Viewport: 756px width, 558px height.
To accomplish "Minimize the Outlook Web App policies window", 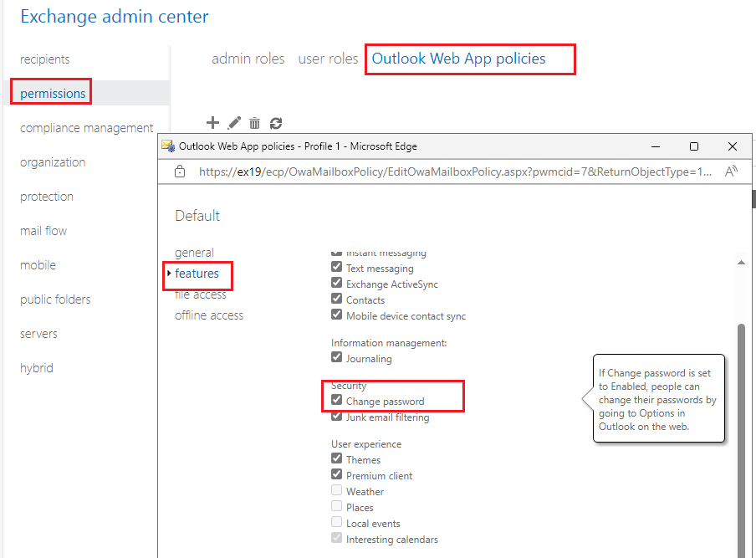I will tap(656, 146).
